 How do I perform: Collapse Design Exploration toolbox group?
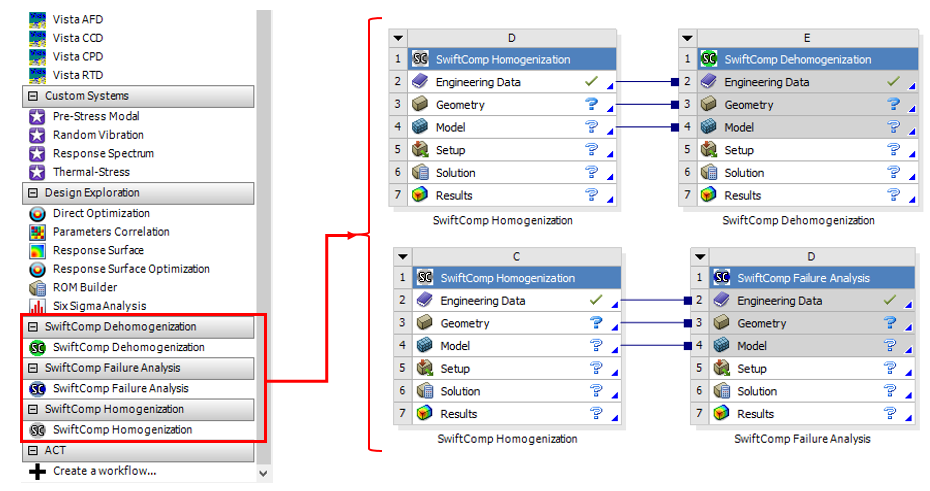33,193
